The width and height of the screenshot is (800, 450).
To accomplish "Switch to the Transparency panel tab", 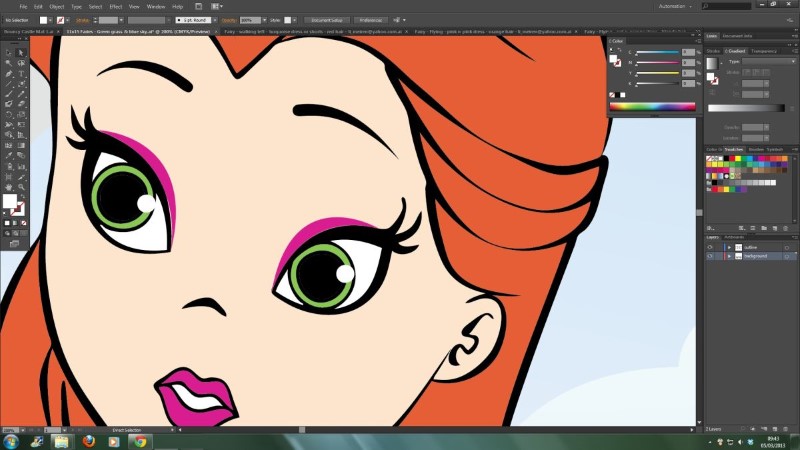I will [x=765, y=50].
